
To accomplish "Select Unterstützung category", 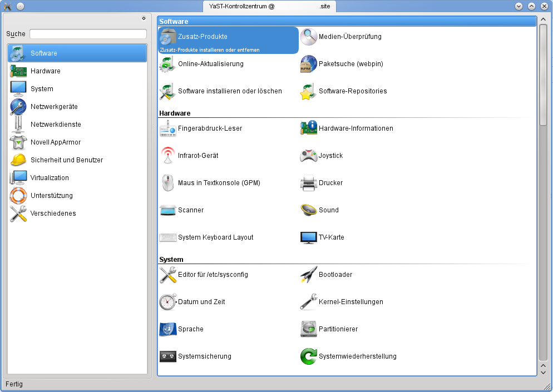I will [77, 196].
